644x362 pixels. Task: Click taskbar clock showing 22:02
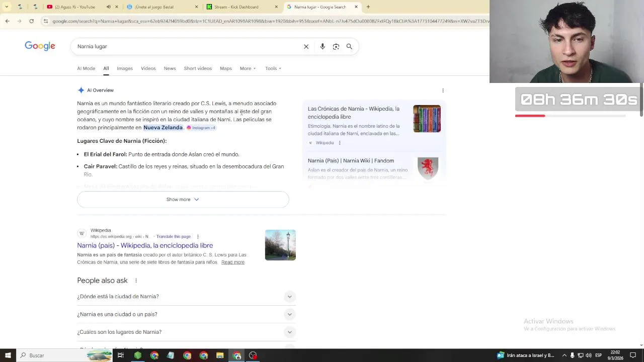tap(616, 355)
